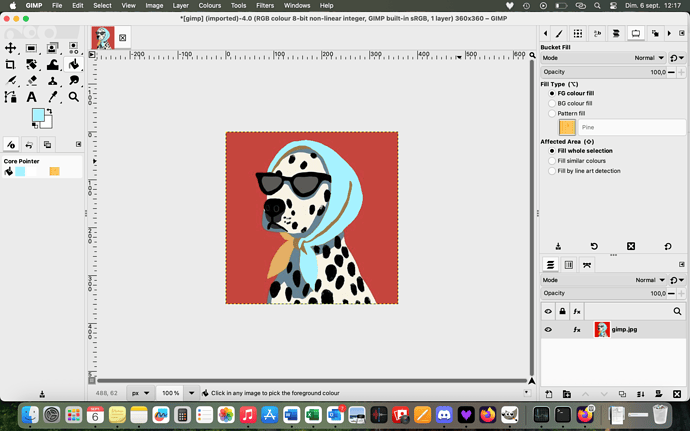Select the Zoom magnifier tool
Screen dimensions: 690x431
pyautogui.click(x=73, y=97)
